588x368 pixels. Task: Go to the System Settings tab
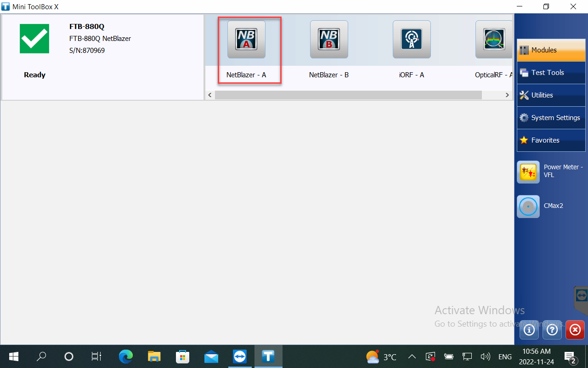coord(551,118)
